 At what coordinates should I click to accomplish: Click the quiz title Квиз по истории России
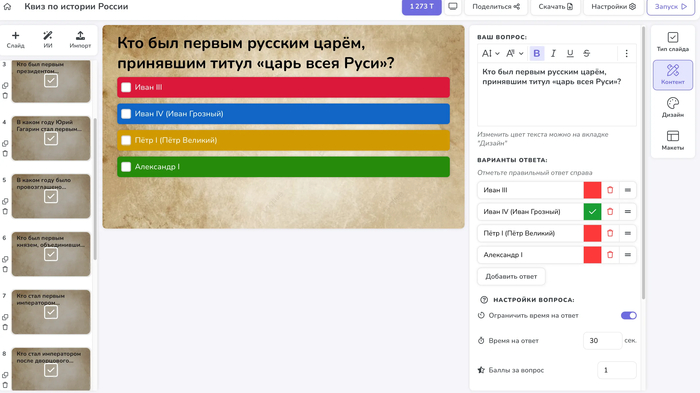[x=76, y=7]
